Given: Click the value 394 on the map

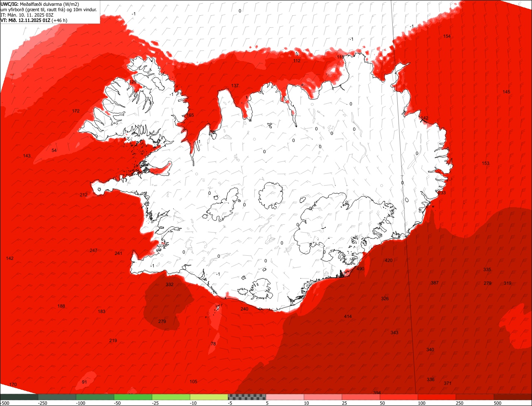Looking at the screenshot, I should click(377, 392).
